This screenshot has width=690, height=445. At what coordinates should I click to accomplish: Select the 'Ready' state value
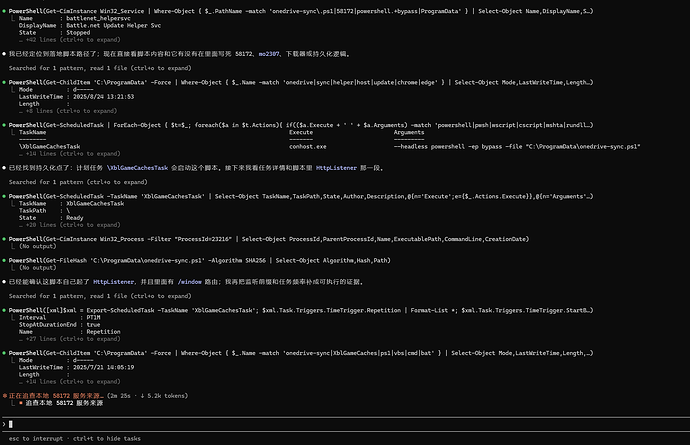[74, 218]
